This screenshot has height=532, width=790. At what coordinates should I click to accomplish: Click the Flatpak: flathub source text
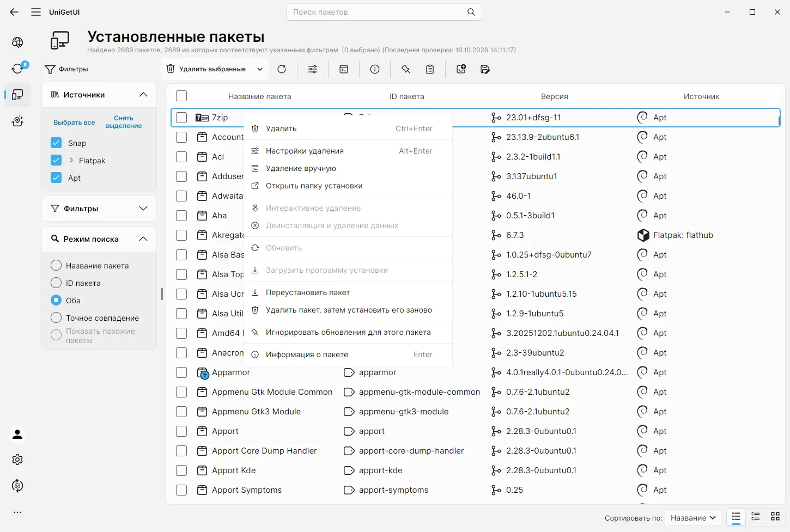point(683,235)
